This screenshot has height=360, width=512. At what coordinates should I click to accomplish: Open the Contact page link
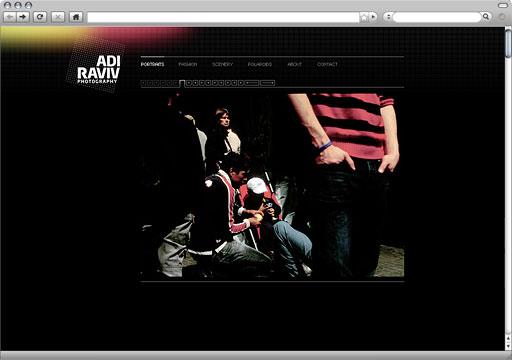pos(327,64)
